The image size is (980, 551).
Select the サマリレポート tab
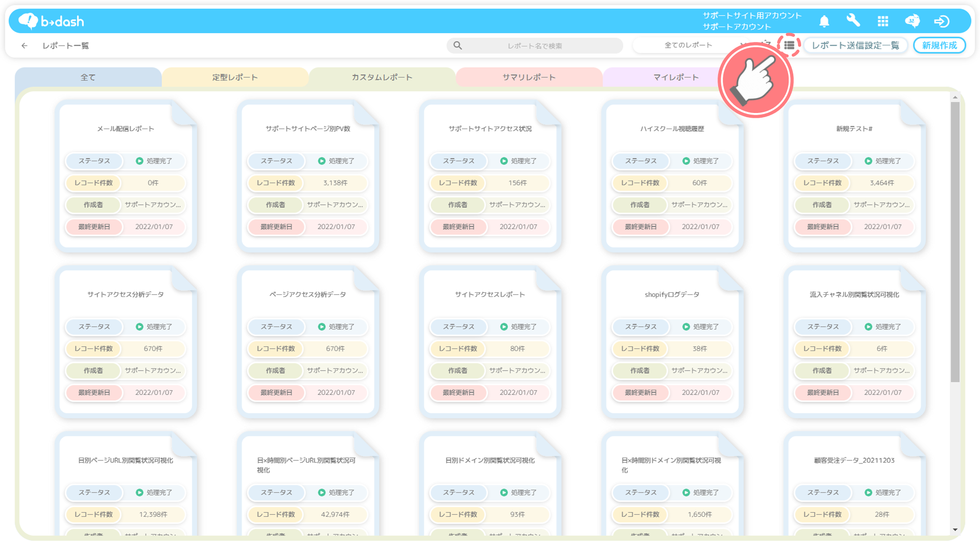[x=529, y=77]
